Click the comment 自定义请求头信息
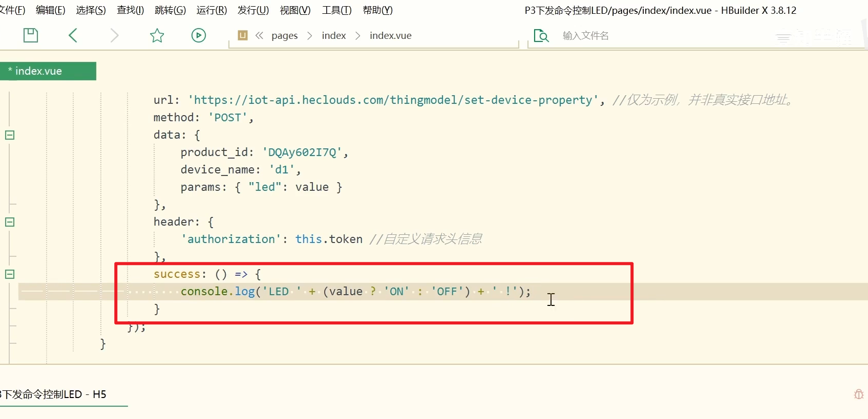This screenshot has width=868, height=419. [x=426, y=239]
